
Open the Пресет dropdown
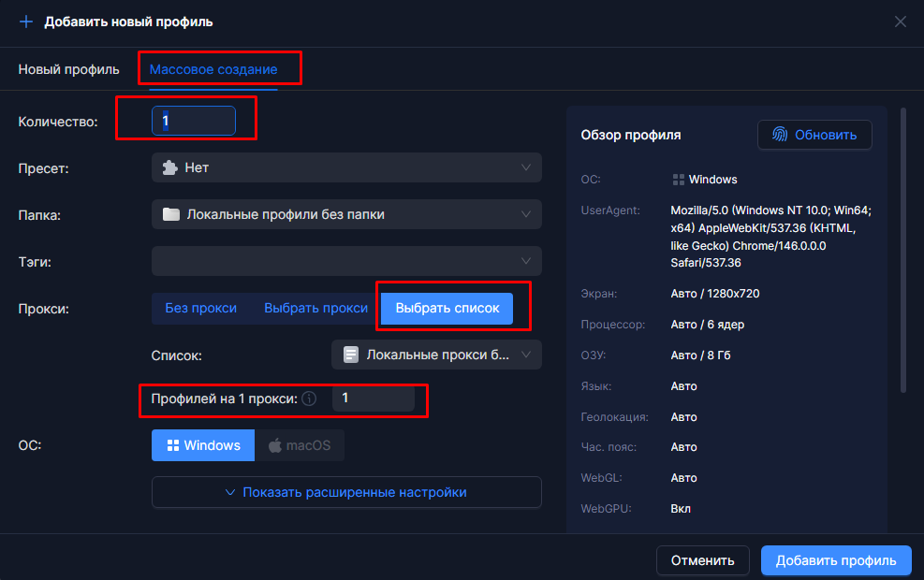tap(346, 167)
